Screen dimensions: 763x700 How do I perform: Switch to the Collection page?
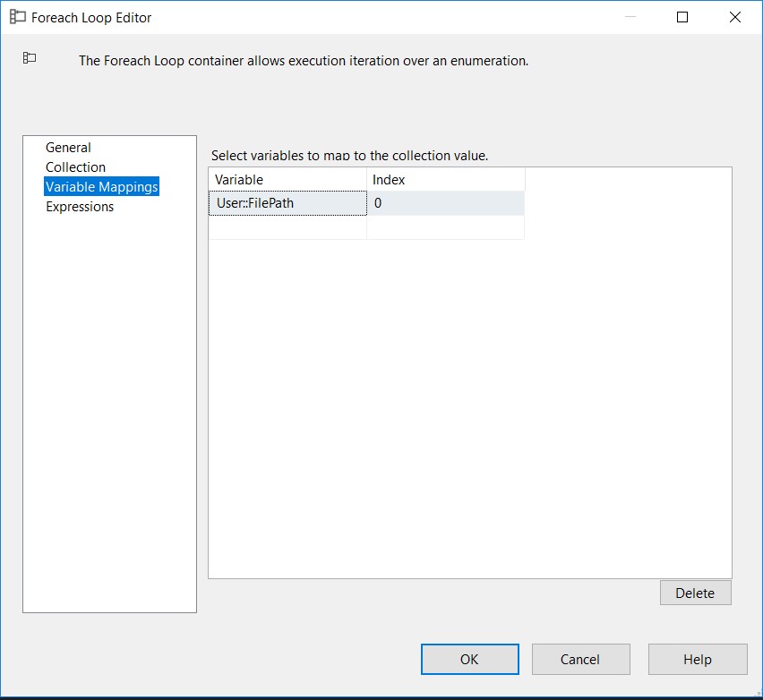coord(75,167)
